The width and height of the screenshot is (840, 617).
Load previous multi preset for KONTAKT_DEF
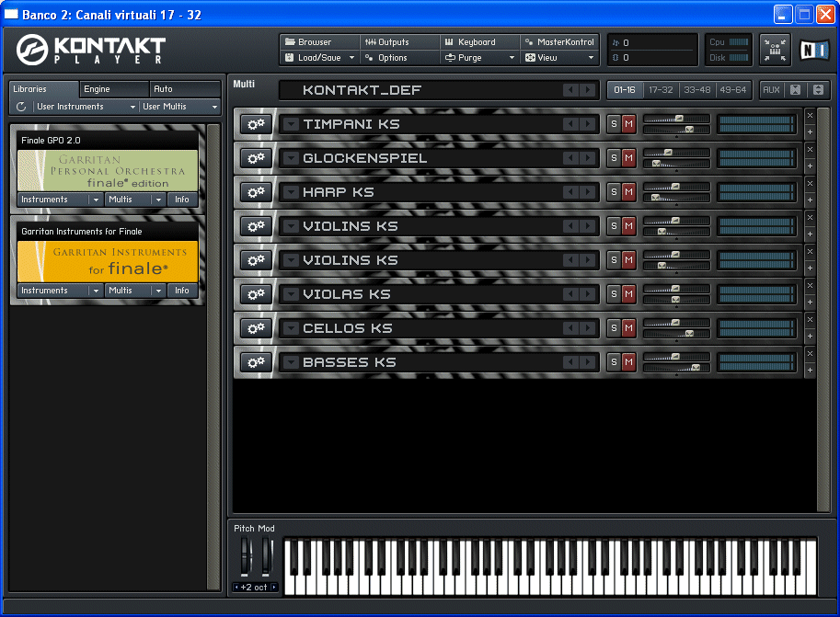point(571,90)
